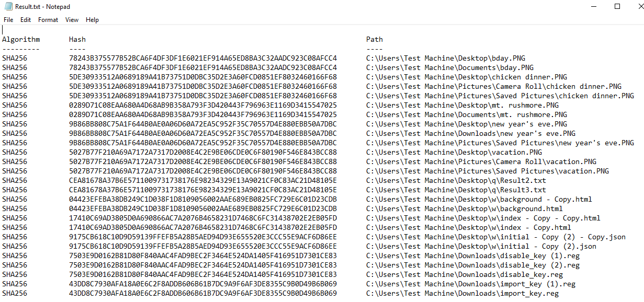This screenshot has width=644, height=302.
Task: Open the Edit menu
Action: click(x=26, y=20)
